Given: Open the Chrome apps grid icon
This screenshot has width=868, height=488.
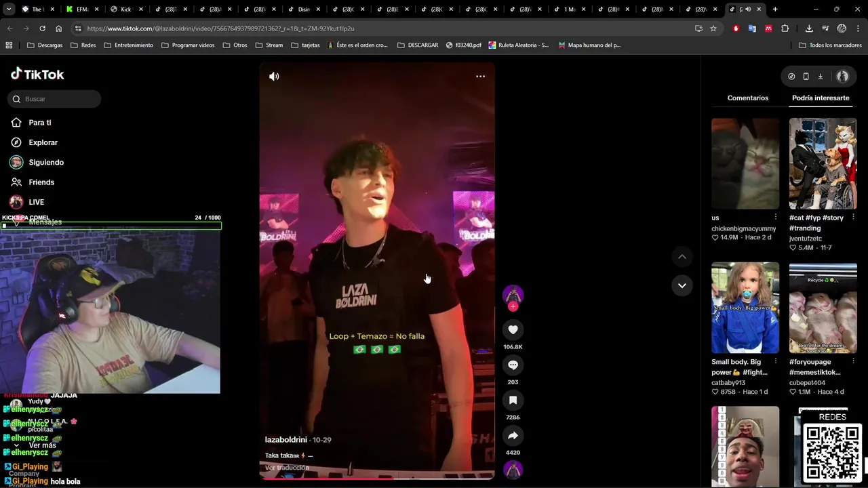Looking at the screenshot, I should click(x=9, y=45).
